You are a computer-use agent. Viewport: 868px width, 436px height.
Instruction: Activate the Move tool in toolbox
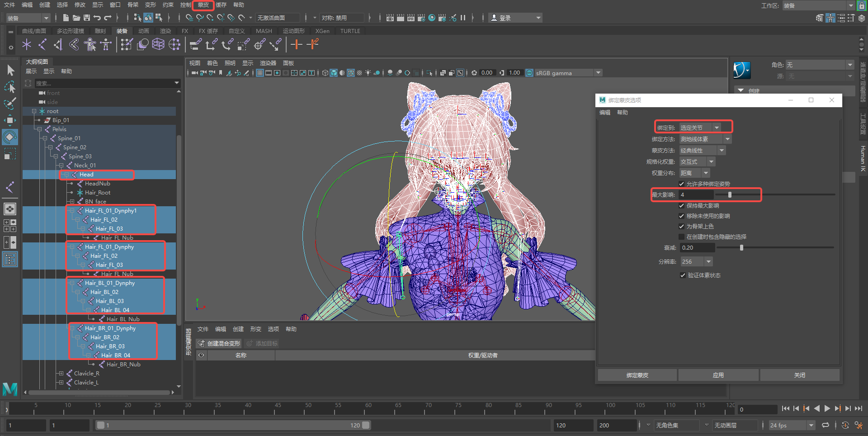(10, 120)
